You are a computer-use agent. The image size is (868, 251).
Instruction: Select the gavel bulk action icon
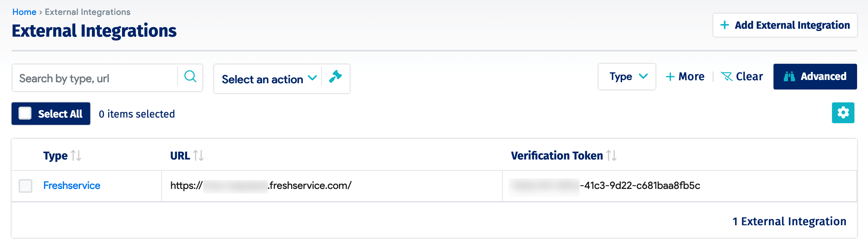click(336, 77)
